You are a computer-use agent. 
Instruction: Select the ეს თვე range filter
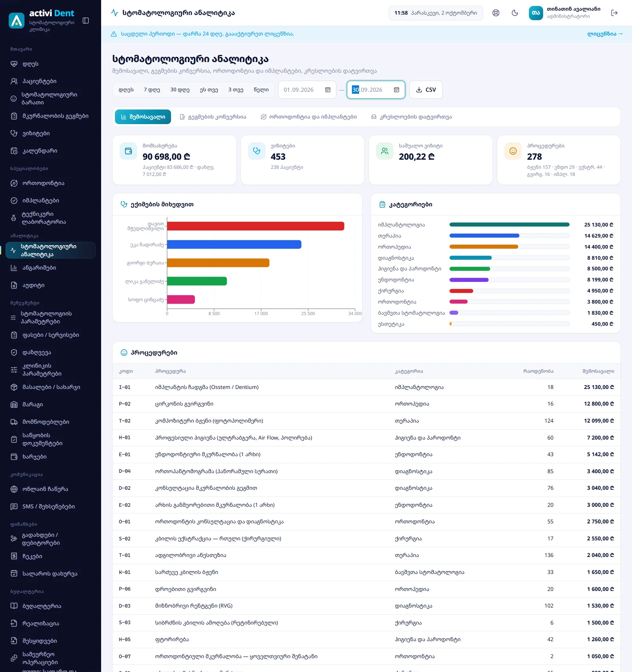click(209, 90)
